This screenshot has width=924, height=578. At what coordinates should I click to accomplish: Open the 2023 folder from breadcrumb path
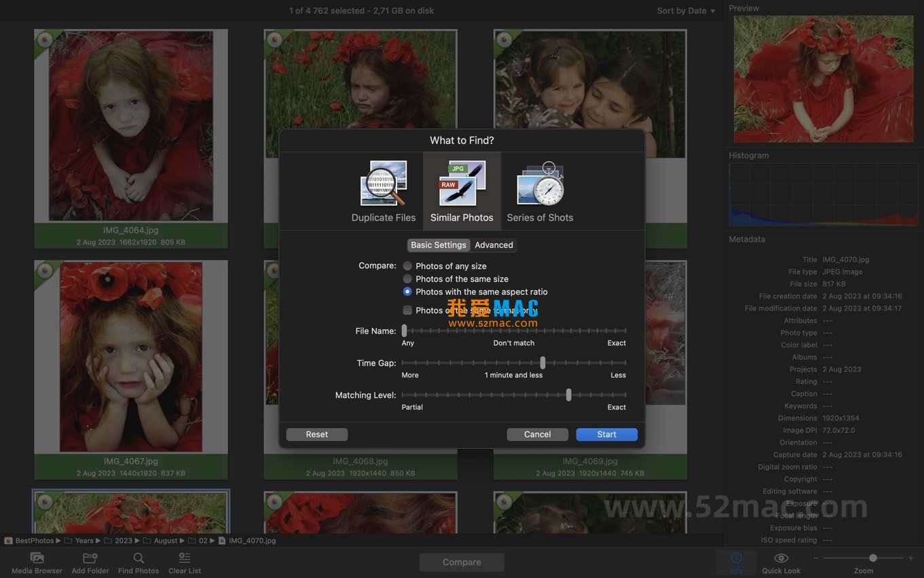click(123, 541)
